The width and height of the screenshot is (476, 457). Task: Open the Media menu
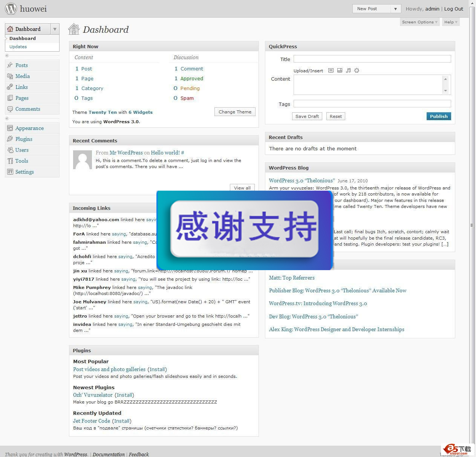23,76
